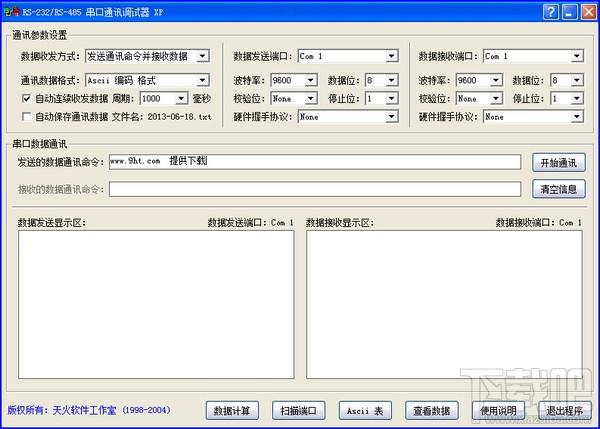Screen dimensions: 600x429
Task: Minimize the serial debugger window
Action: pyautogui.click(x=569, y=12)
